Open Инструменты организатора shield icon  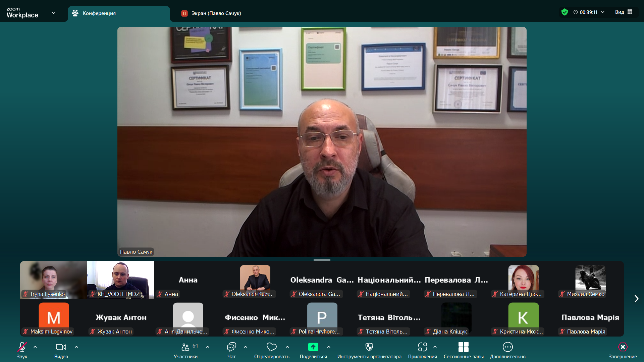tap(369, 347)
